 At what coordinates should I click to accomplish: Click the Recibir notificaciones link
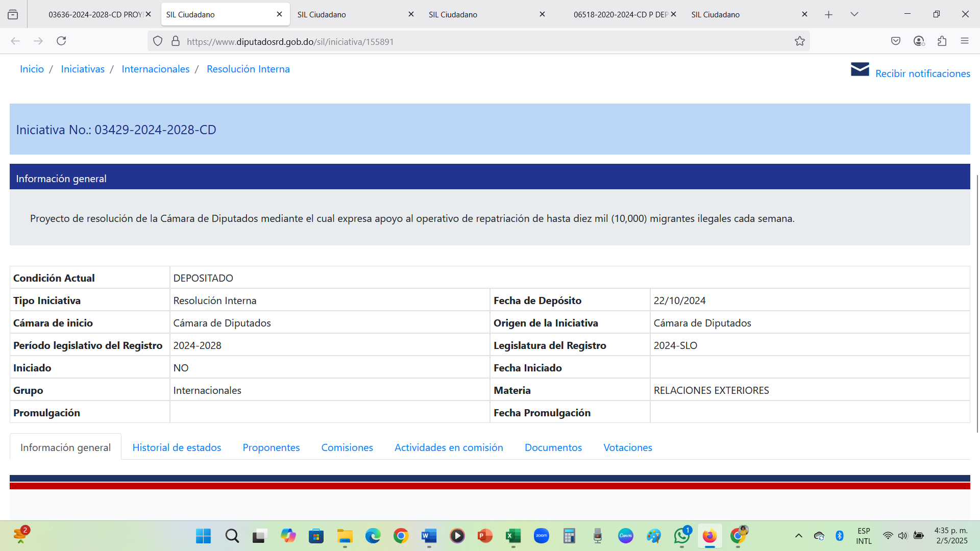pyautogui.click(x=923, y=73)
